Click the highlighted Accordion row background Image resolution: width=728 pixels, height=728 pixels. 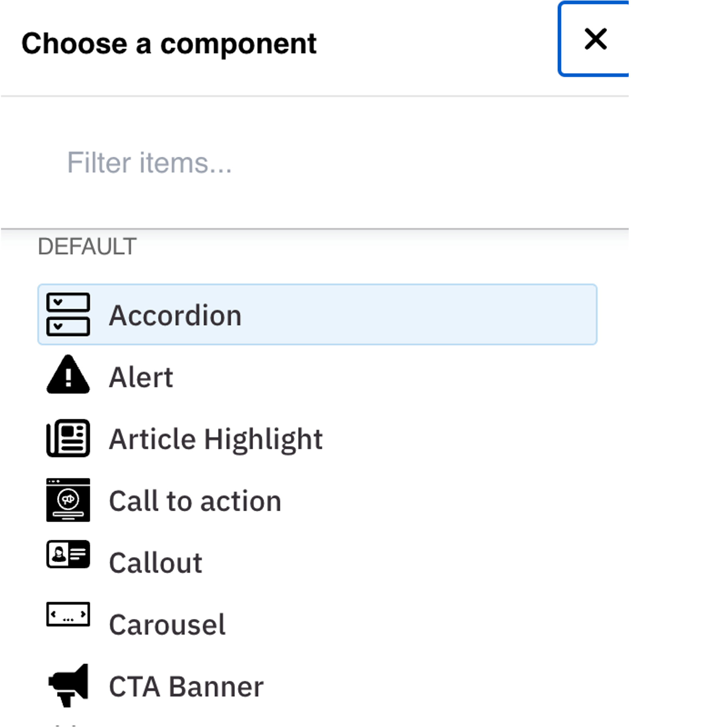[414, 315]
